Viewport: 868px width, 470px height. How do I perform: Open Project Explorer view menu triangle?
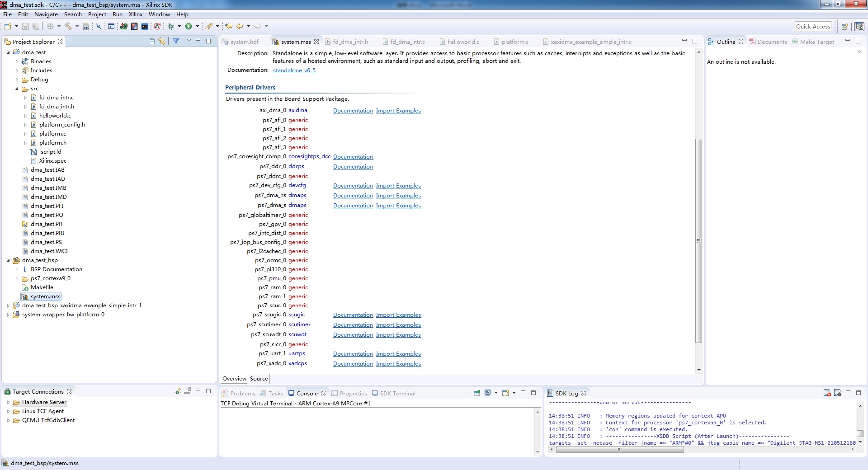pyautogui.click(x=189, y=41)
